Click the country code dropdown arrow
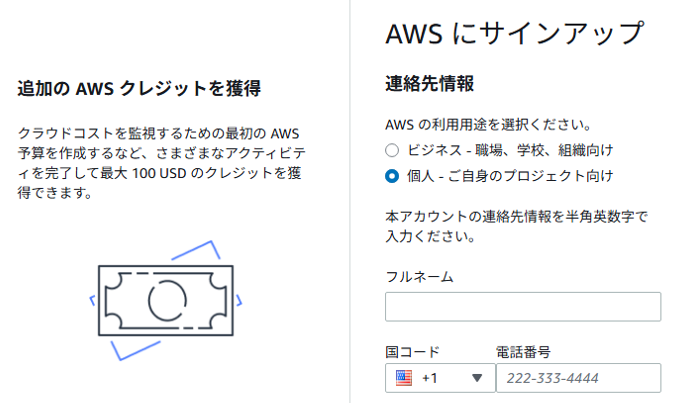The image size is (681, 403). click(x=477, y=378)
